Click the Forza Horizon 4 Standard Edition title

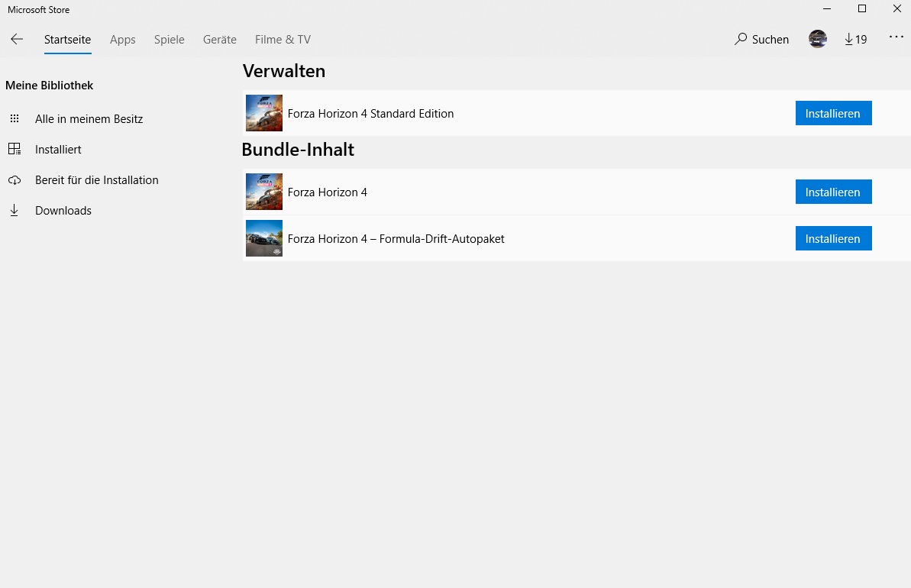pos(370,113)
